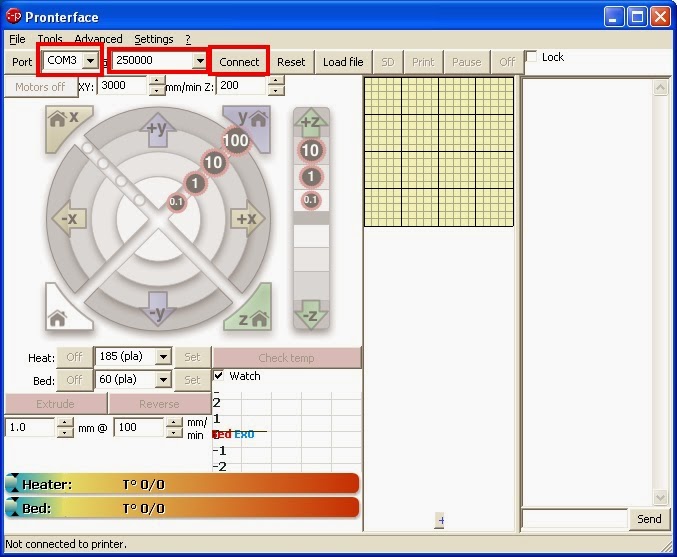Click the heater Set button

click(192, 357)
